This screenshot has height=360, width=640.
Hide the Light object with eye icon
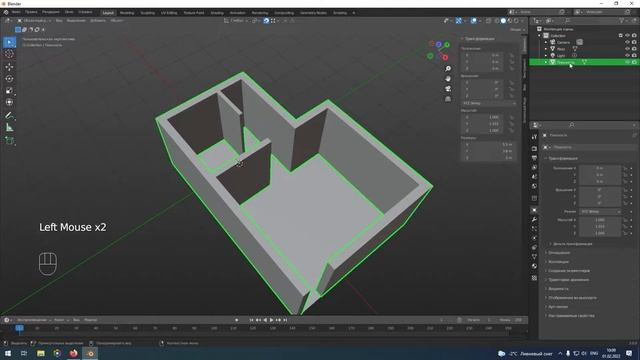pos(627,55)
